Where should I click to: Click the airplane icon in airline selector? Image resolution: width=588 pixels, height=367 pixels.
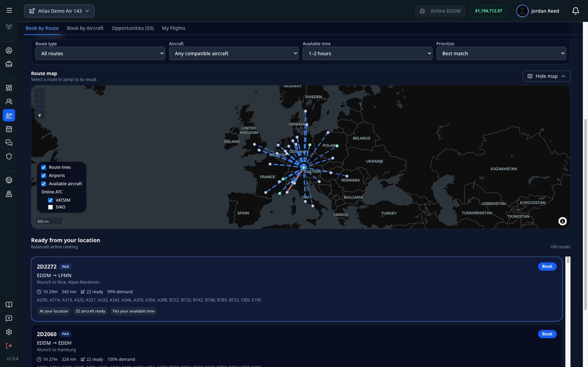click(x=32, y=11)
